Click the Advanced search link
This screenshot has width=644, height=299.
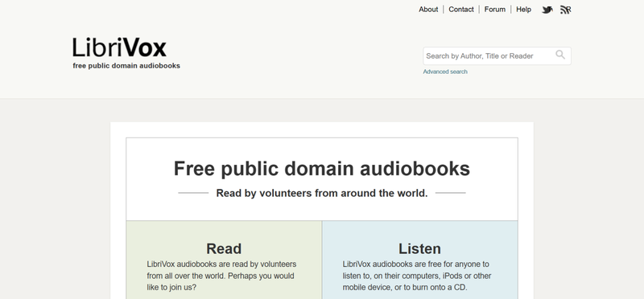pyautogui.click(x=445, y=72)
